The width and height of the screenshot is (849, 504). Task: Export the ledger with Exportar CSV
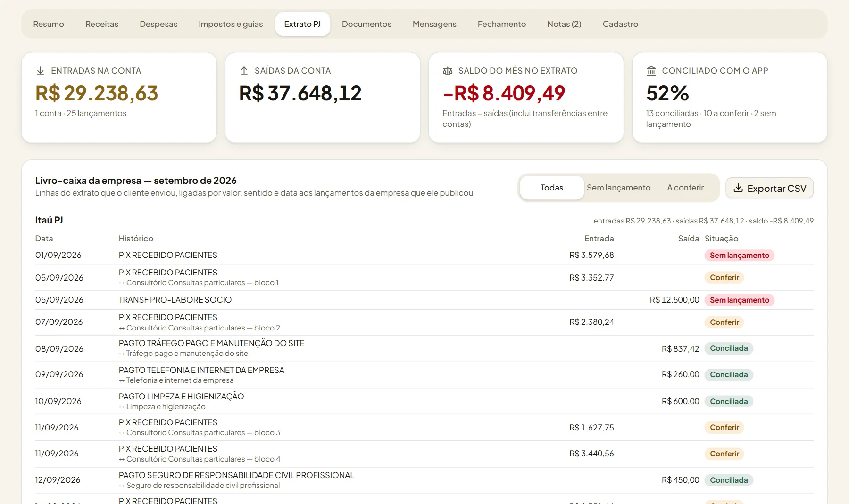(769, 188)
